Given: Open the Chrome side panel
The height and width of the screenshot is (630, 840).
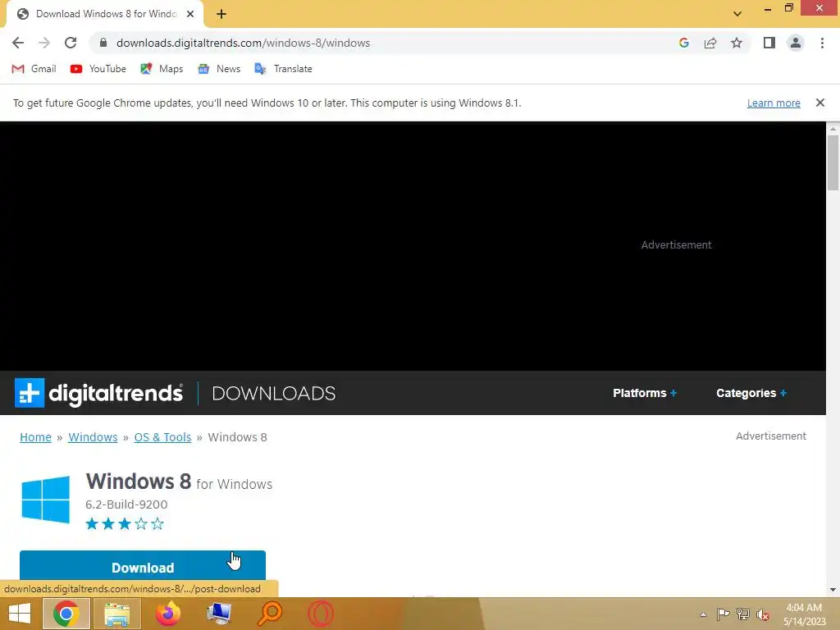Looking at the screenshot, I should click(x=769, y=43).
